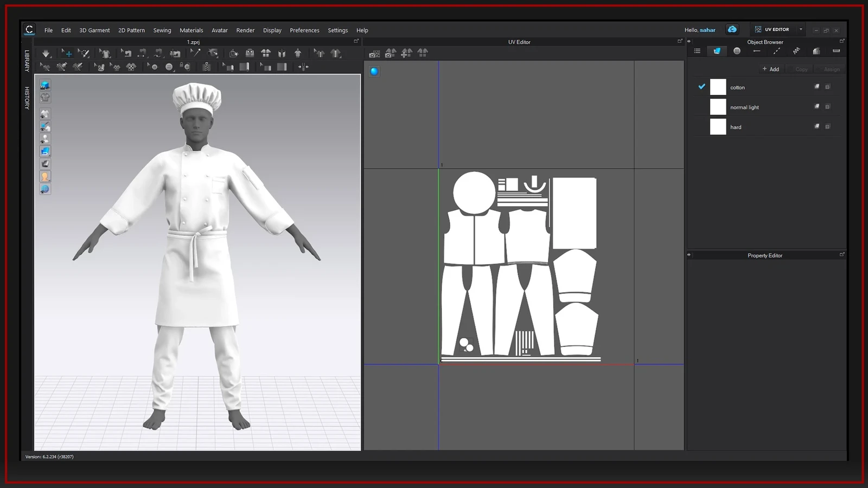The image size is (868, 488).
Task: Collapse Object Browser with the arrow icon
Action: [689, 41]
